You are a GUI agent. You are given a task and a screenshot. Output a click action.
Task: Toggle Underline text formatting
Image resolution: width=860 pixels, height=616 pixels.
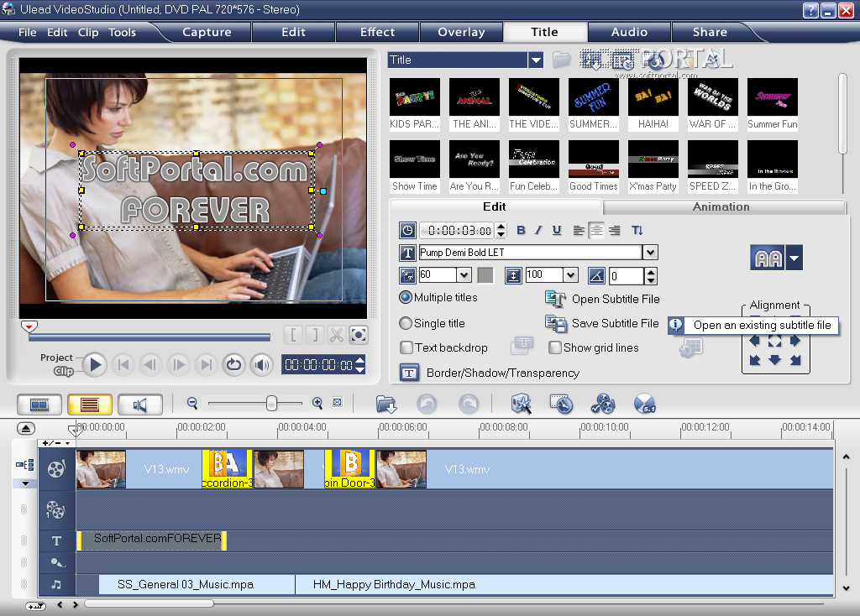(x=557, y=231)
